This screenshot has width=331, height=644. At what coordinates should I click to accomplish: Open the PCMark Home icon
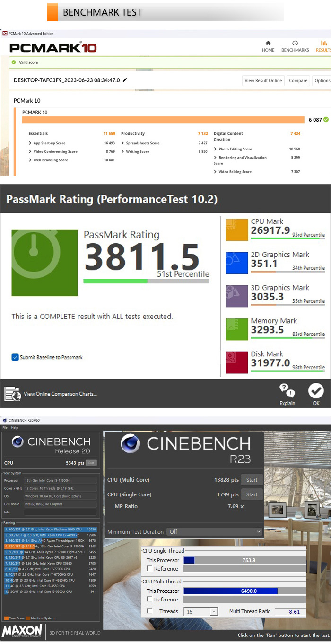pos(268,44)
